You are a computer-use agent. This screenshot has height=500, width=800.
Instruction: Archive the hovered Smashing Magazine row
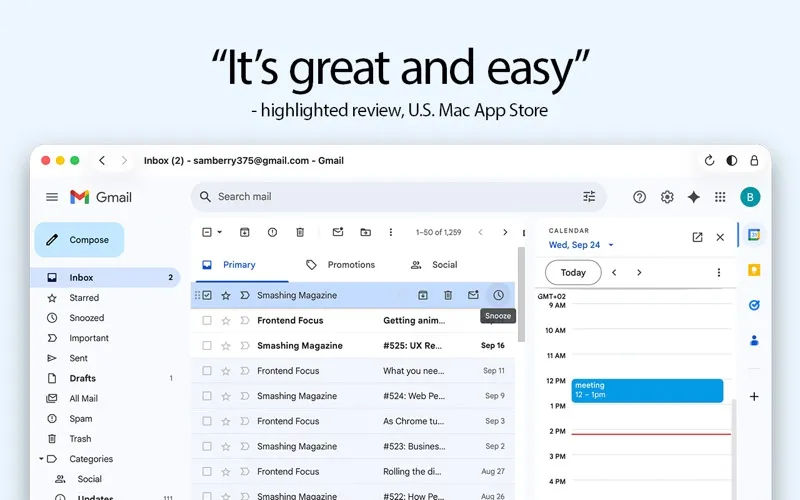[x=423, y=295]
